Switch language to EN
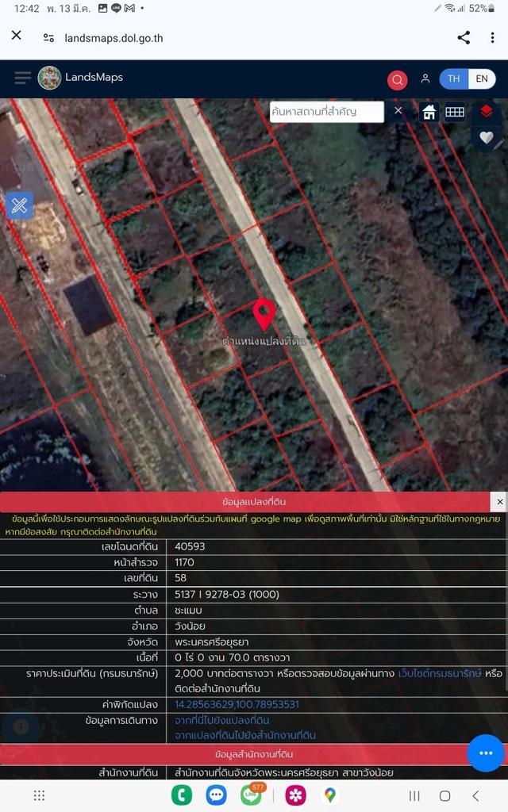 tap(481, 79)
